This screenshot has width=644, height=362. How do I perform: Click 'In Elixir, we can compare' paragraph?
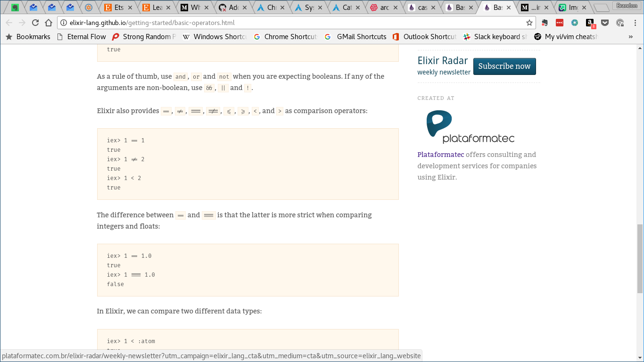[179, 311]
